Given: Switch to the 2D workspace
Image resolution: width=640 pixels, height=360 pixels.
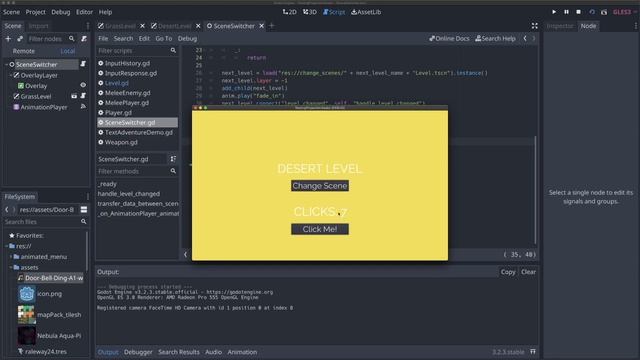Looking at the screenshot, I should tap(289, 12).
